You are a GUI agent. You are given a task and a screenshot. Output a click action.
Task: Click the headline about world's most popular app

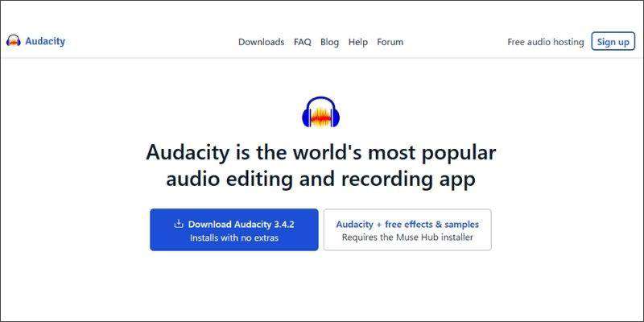pyautogui.click(x=320, y=166)
